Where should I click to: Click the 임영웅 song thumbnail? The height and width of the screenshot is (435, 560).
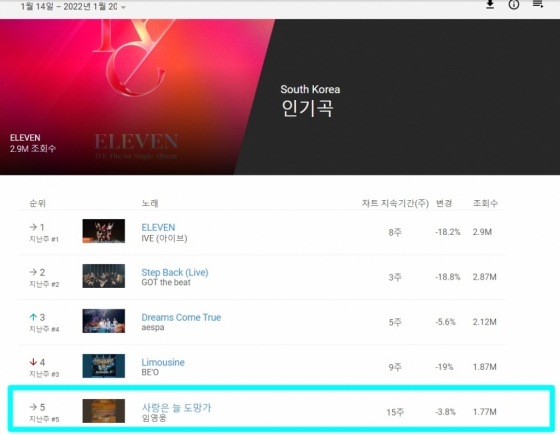click(104, 411)
